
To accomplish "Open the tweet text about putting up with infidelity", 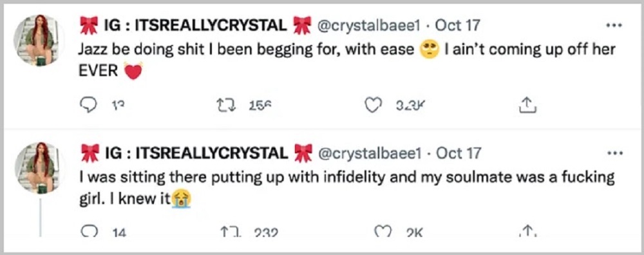I will (x=348, y=189).
